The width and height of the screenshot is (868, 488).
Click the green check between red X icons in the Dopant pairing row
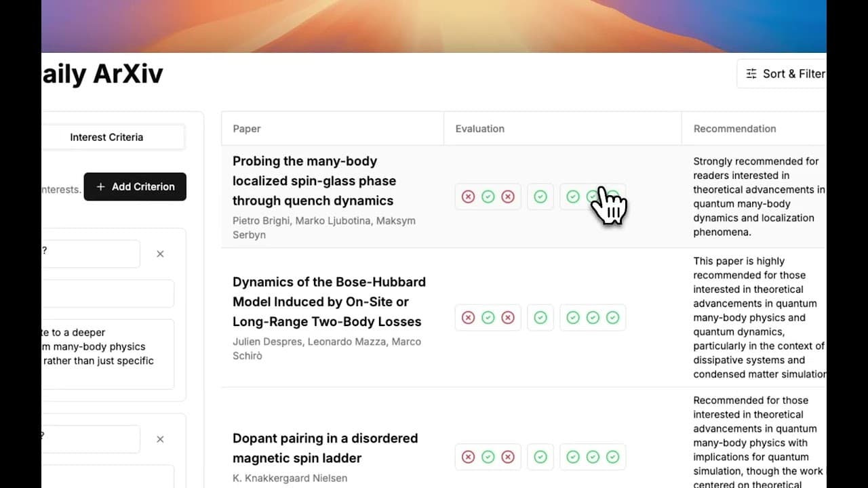(488, 457)
